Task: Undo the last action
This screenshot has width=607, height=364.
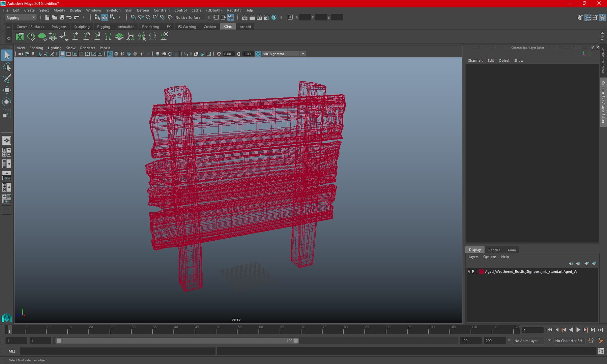Action: point(69,17)
